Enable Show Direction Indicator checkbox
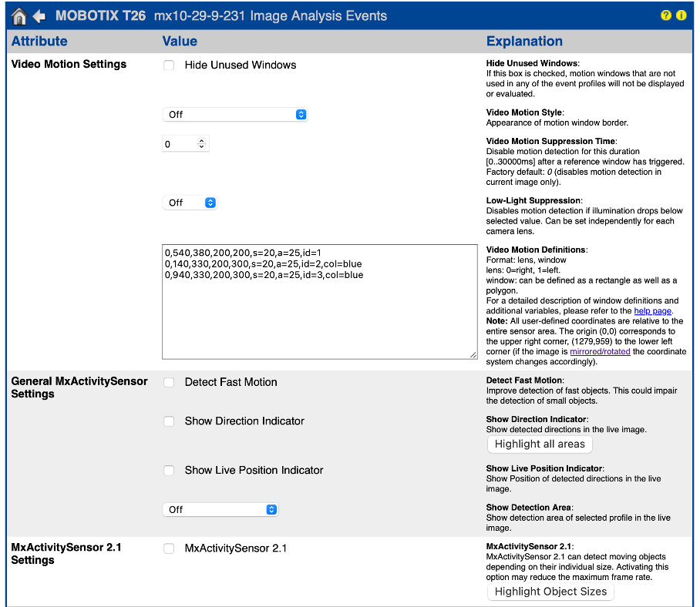Image resolution: width=700 pixels, height=607 pixels. point(169,421)
